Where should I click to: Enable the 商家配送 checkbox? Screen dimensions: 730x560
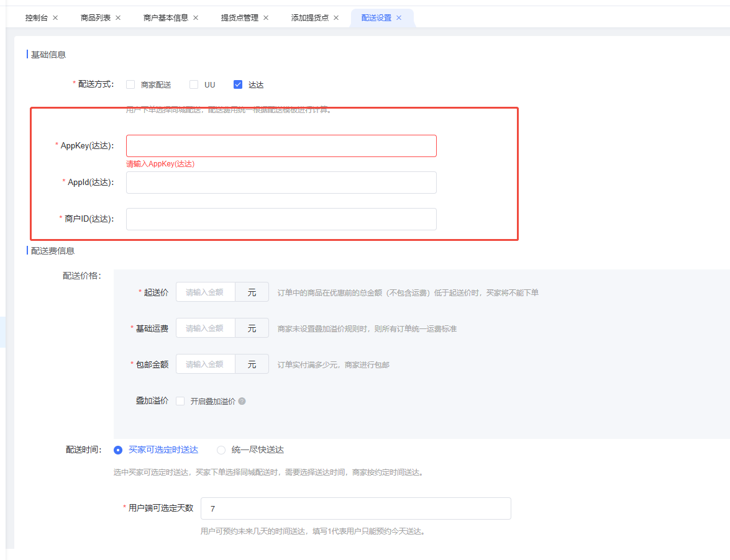[130, 85]
